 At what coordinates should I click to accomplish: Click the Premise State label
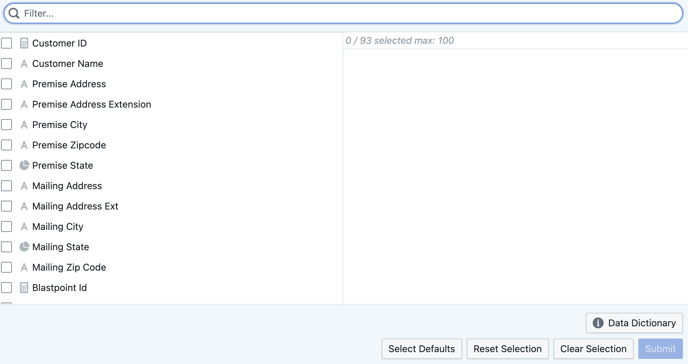coord(62,165)
